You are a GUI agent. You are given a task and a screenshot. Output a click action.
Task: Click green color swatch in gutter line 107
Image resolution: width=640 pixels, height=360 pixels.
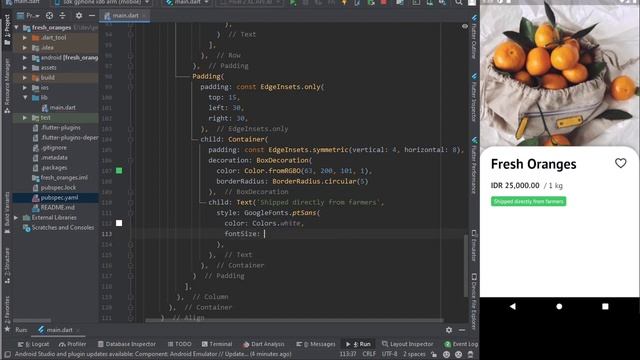tap(119, 171)
